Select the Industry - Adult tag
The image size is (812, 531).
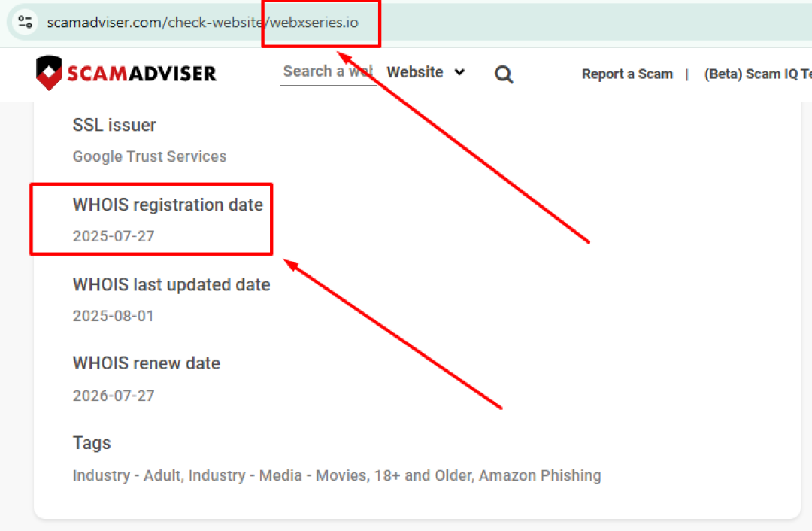(126, 475)
